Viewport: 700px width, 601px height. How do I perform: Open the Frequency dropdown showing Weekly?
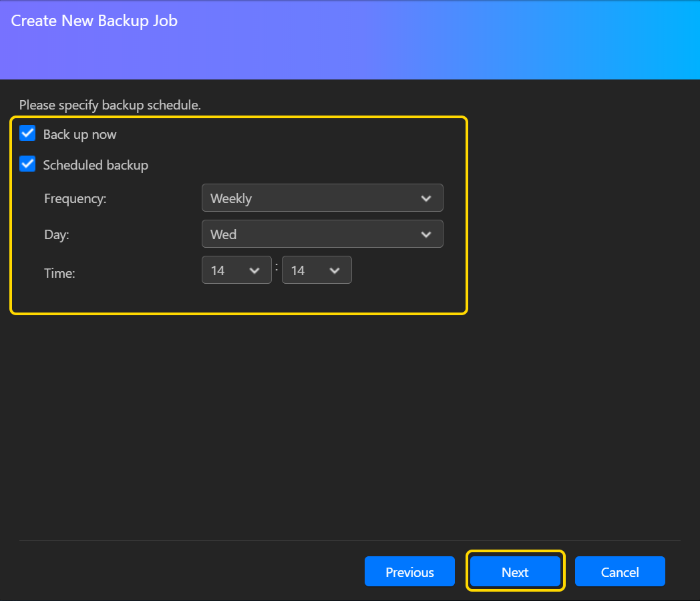[x=314, y=198]
